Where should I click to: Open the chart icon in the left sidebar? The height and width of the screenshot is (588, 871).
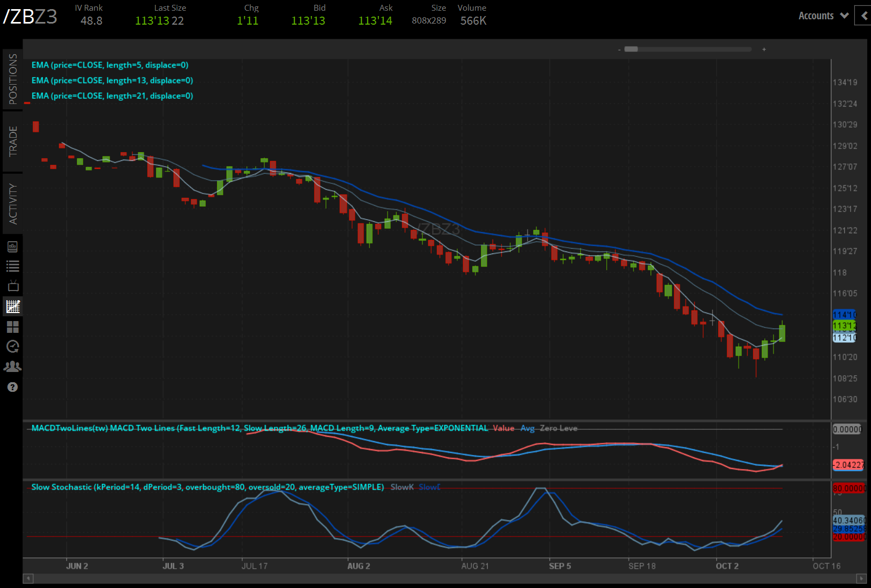point(12,306)
